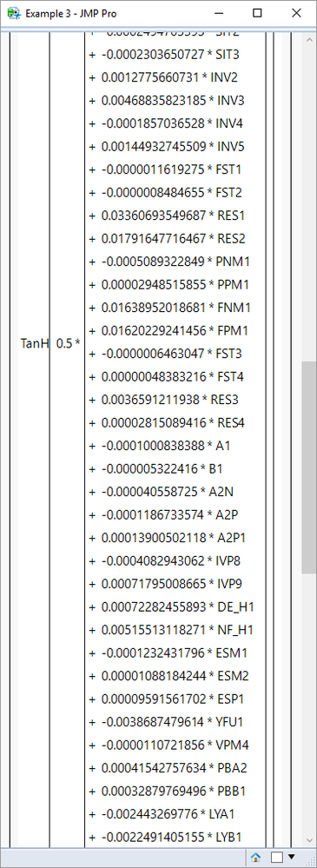Select the -0.0022491405155 * LYB1 term
This screenshot has width=317, height=868.
pos(171,838)
